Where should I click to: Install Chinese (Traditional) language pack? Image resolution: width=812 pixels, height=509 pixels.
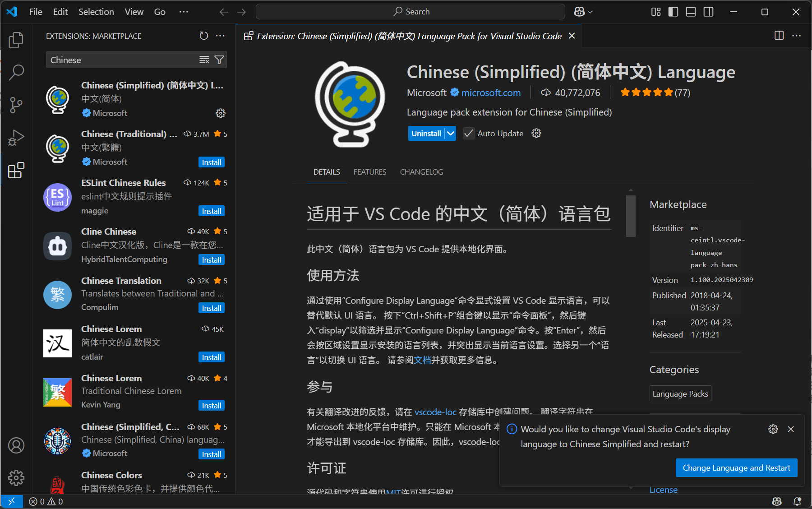click(x=212, y=162)
